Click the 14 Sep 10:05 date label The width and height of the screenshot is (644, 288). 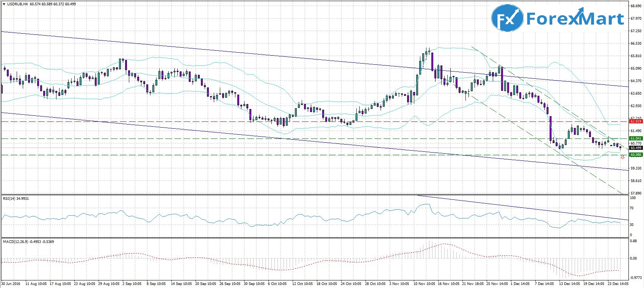point(182,283)
